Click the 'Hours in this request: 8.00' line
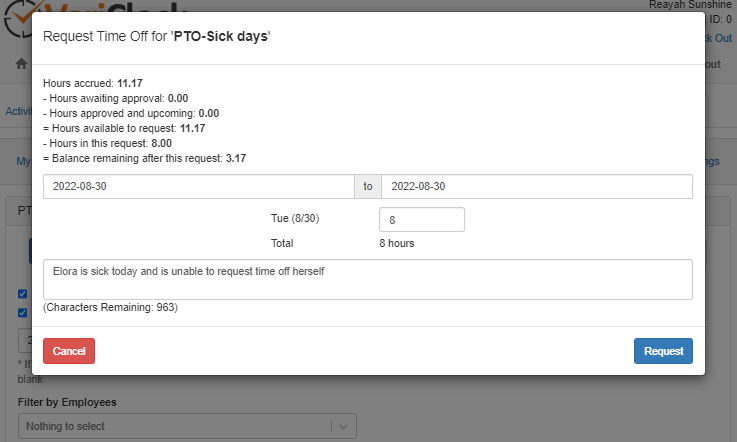This screenshot has height=442, width=737. tap(107, 143)
